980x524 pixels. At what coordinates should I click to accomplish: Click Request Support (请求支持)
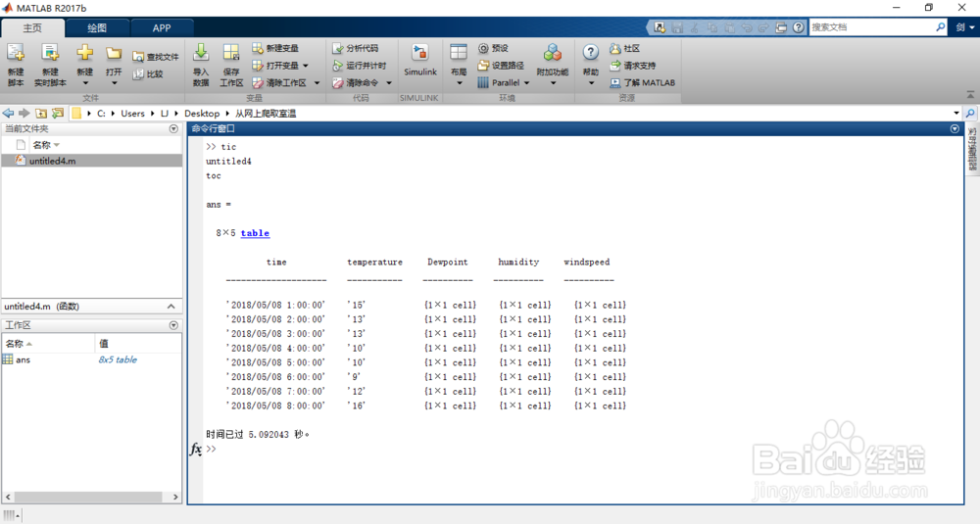(x=632, y=65)
